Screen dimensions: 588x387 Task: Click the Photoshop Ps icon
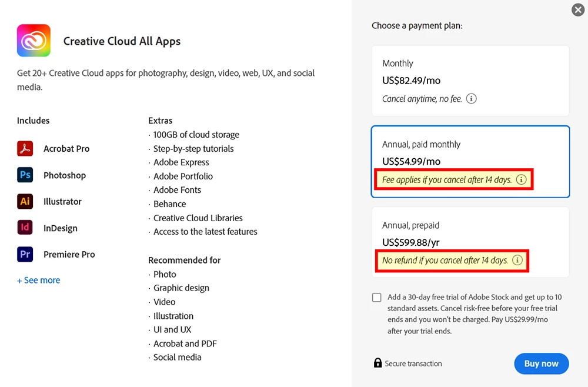(x=25, y=175)
